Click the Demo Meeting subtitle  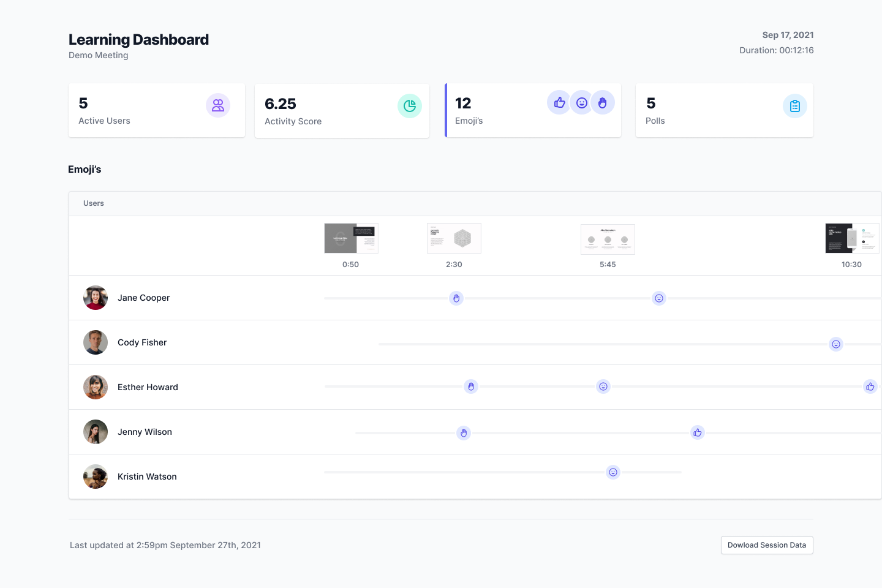tap(99, 55)
